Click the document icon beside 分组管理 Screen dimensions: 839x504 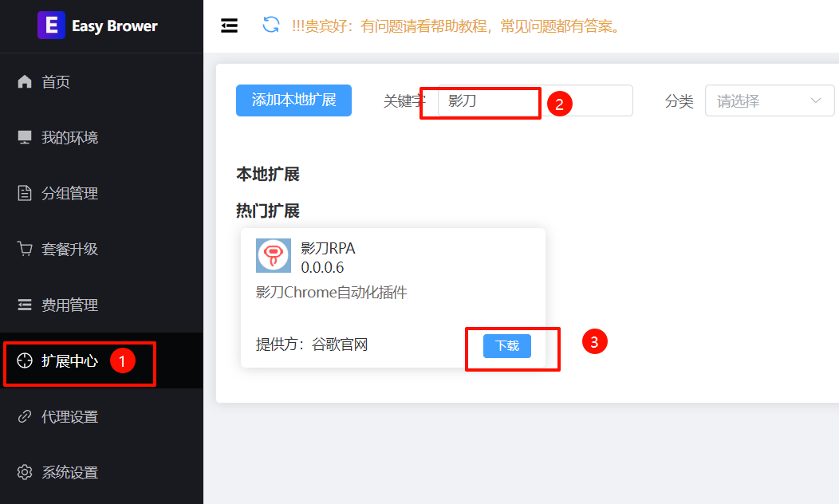25,193
